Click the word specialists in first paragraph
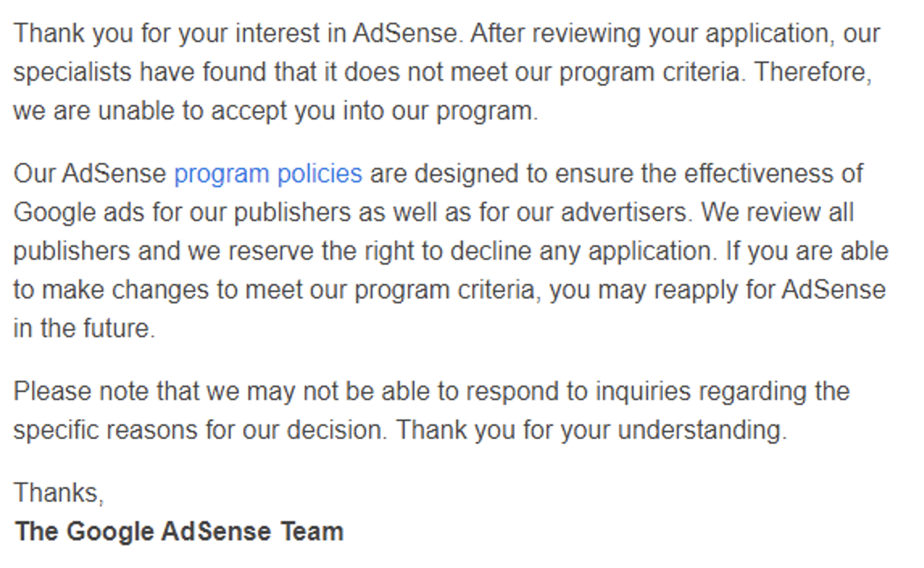The width and height of the screenshot is (924, 568). coord(73,73)
